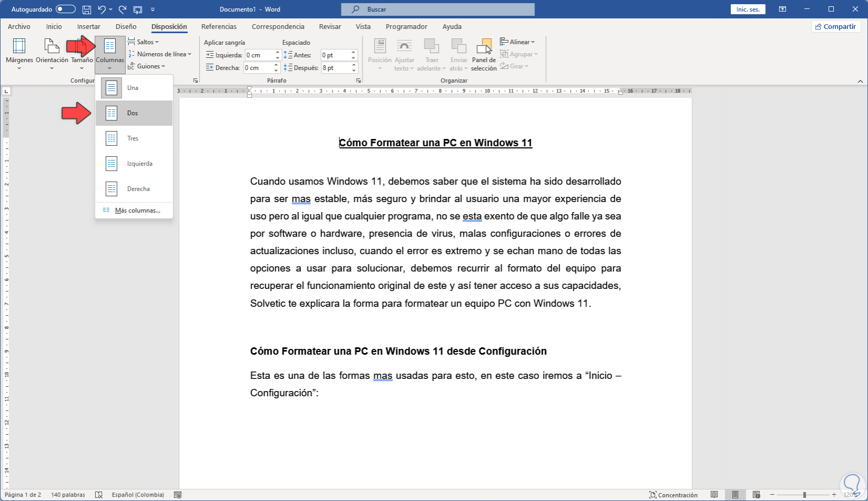Choose the Derecha column layout icon
Screen dimensions: 868x501
pyautogui.click(x=112, y=189)
